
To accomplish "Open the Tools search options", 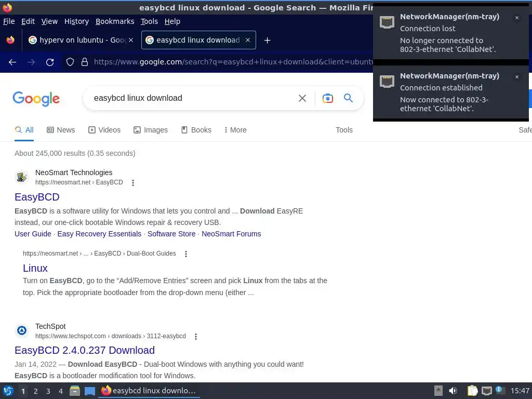I will [344, 130].
